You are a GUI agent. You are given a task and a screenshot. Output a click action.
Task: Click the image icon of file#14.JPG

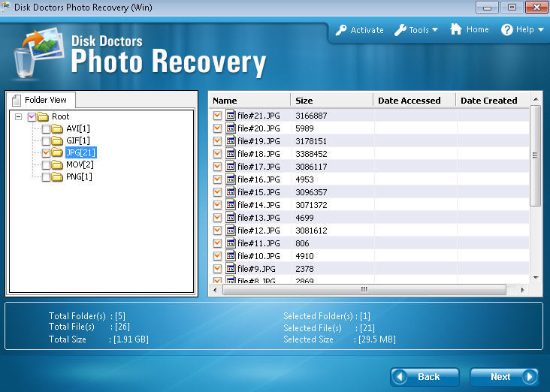[x=231, y=204]
